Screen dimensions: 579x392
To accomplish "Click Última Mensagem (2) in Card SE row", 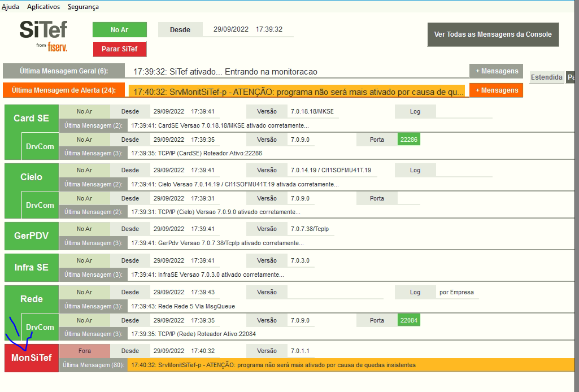I will [x=93, y=125].
